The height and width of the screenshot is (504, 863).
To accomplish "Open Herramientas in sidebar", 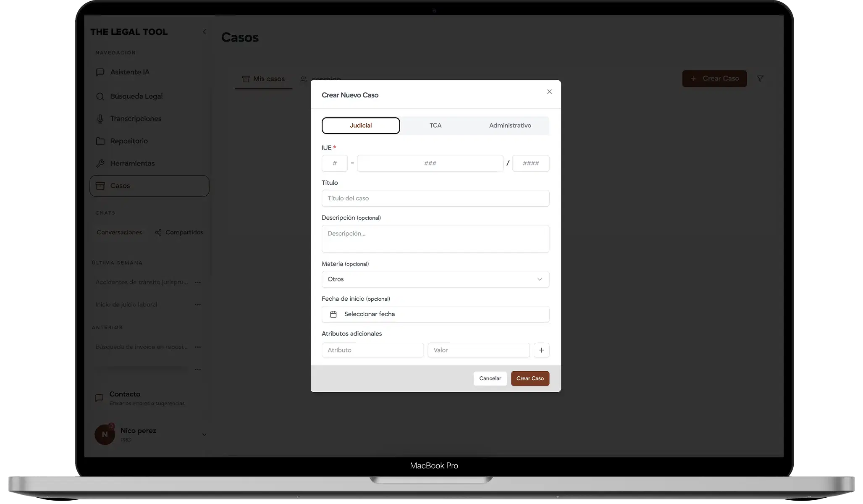I will point(149,163).
